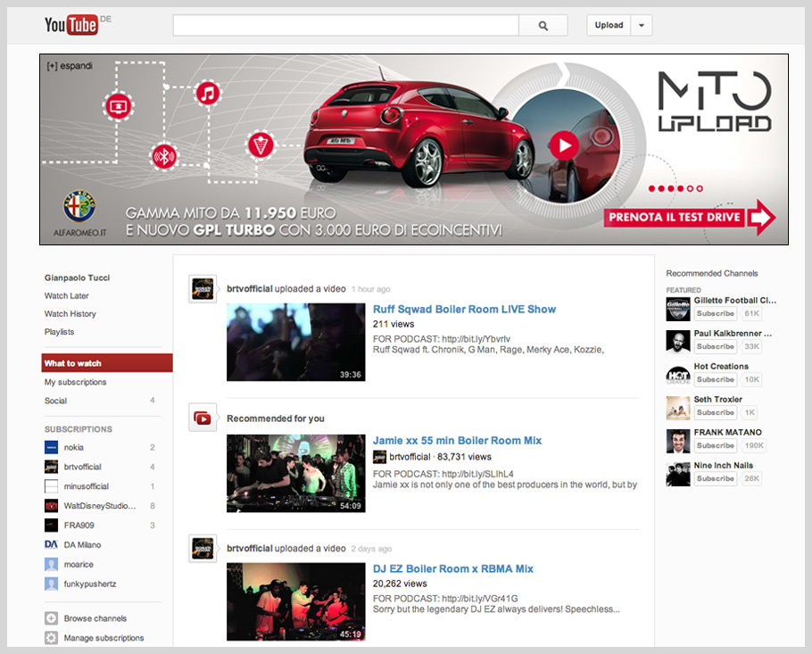Screen dimensions: 812x654
Task: Open Gianpaolo Tucci profile link
Action: click(x=77, y=277)
